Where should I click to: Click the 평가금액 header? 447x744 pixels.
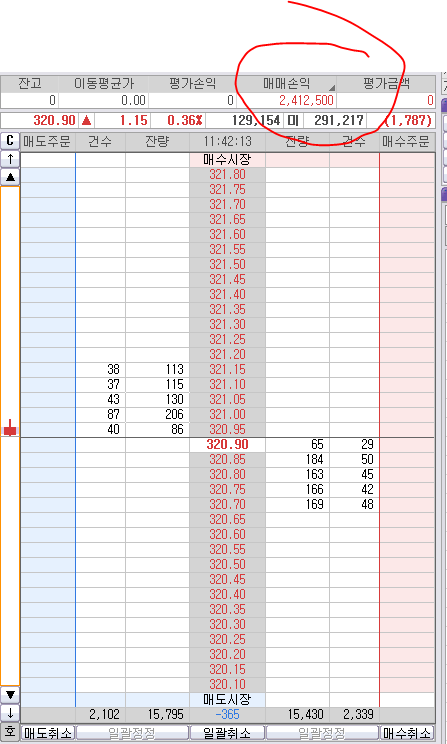[x=386, y=84]
